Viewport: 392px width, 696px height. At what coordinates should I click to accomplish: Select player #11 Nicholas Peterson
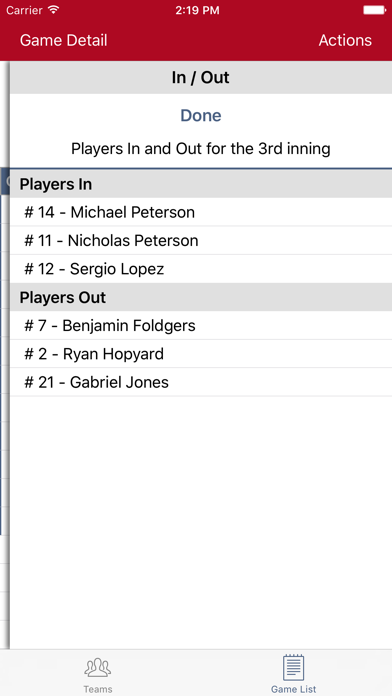click(201, 241)
